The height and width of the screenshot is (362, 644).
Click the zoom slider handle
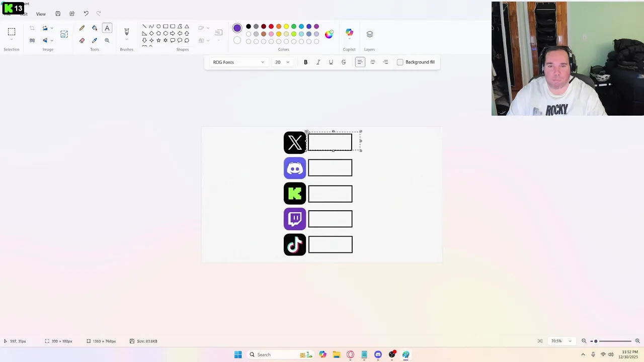[596, 341]
